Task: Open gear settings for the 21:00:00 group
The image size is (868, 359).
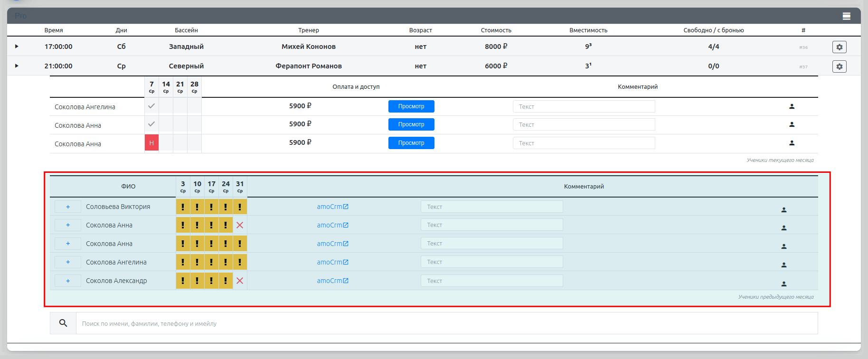Action: [x=839, y=66]
